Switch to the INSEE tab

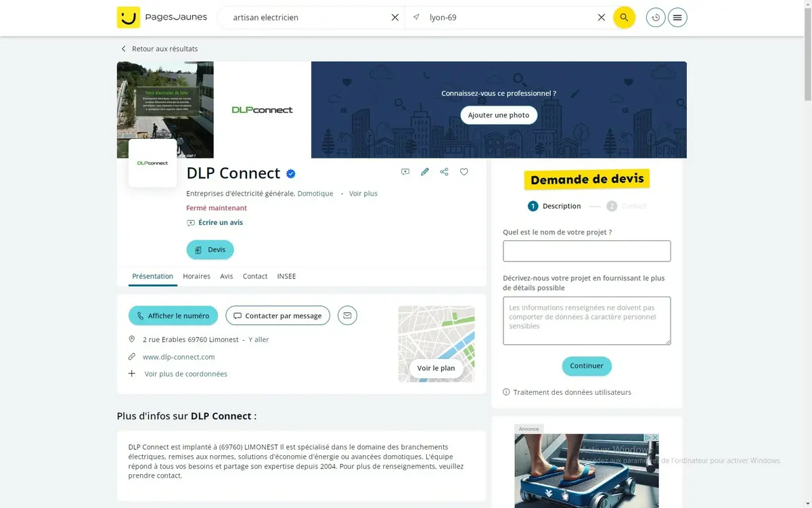pos(286,276)
